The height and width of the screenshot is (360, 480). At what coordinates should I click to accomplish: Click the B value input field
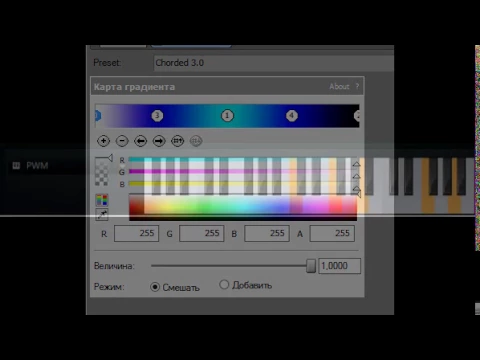click(267, 233)
